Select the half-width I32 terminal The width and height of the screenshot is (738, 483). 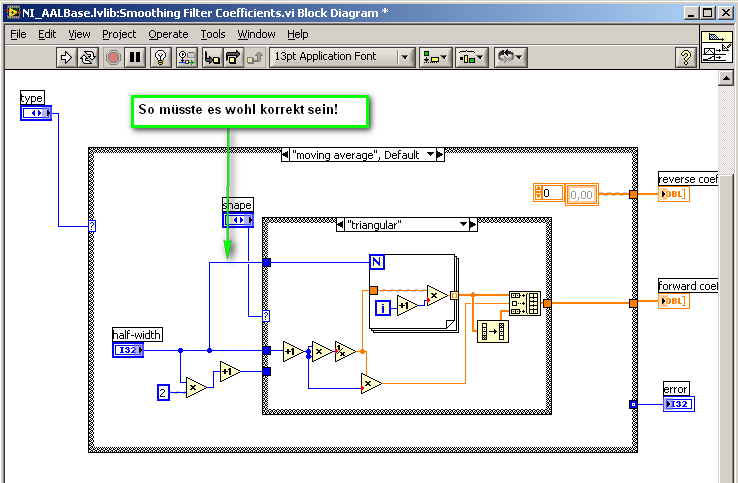coord(128,350)
